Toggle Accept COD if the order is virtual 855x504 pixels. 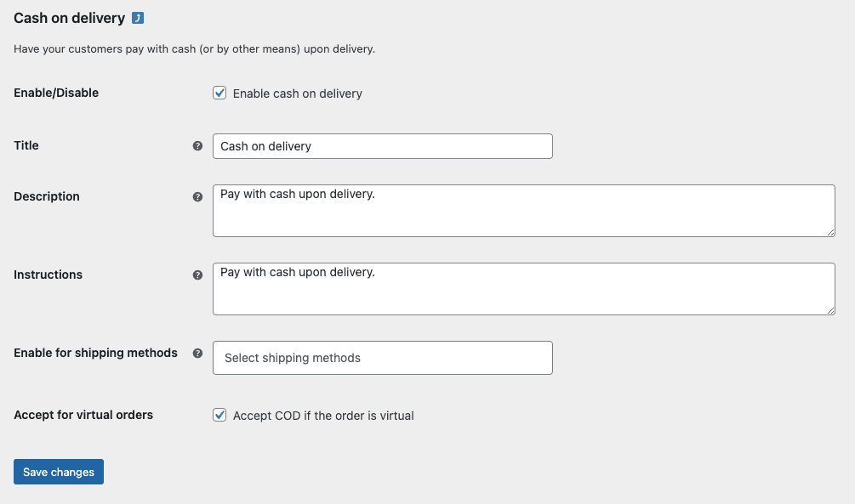[219, 415]
